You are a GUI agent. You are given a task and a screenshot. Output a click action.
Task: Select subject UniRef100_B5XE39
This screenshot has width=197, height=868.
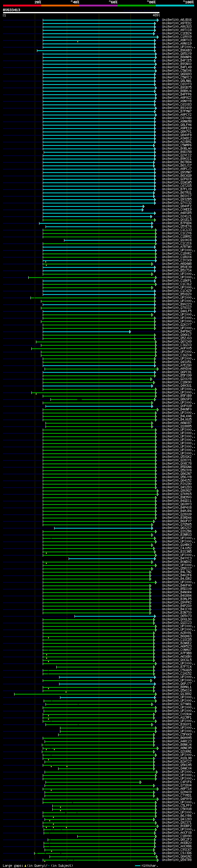tap(176, 267)
